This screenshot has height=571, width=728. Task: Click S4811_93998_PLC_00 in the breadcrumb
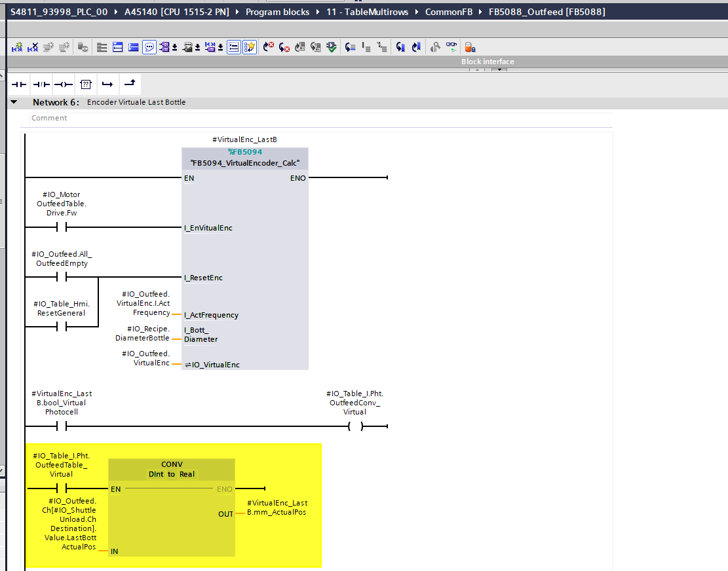click(59, 12)
